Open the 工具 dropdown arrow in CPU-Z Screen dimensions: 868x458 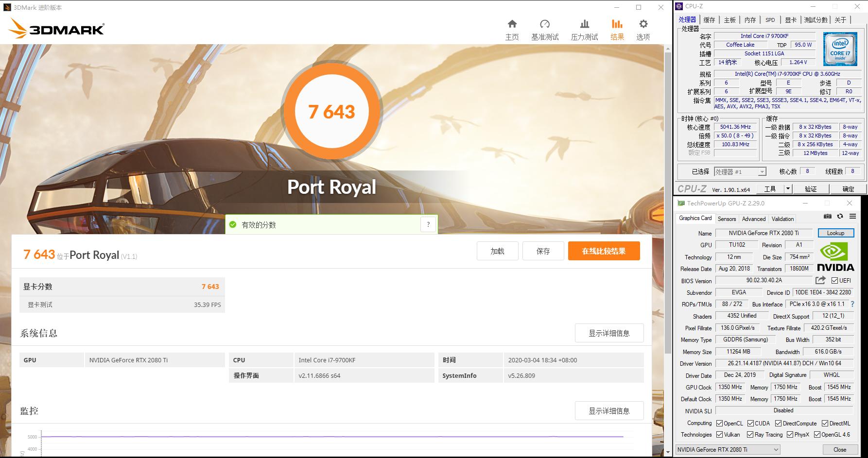[x=788, y=189]
